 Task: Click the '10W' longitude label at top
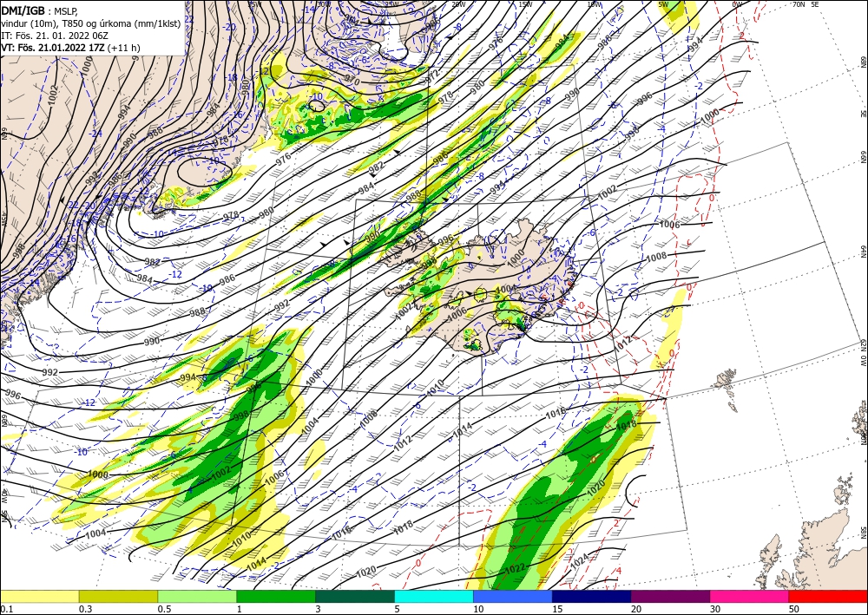click(x=594, y=4)
